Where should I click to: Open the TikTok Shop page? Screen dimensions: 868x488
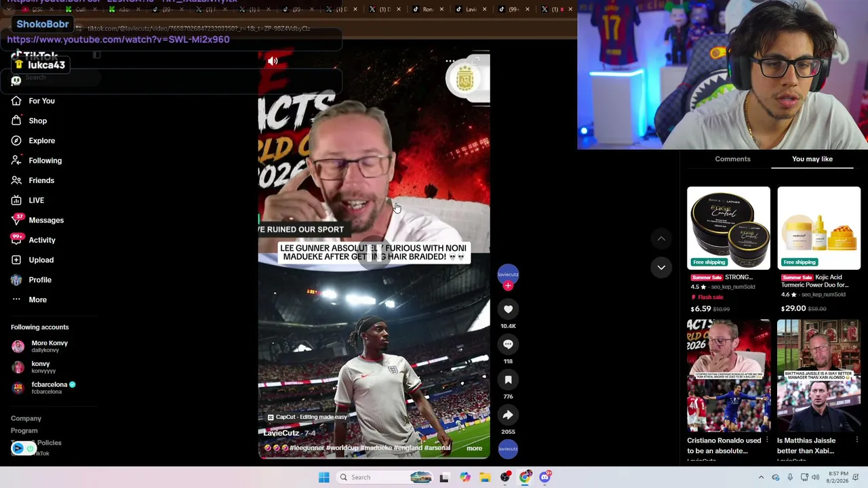[29, 121]
